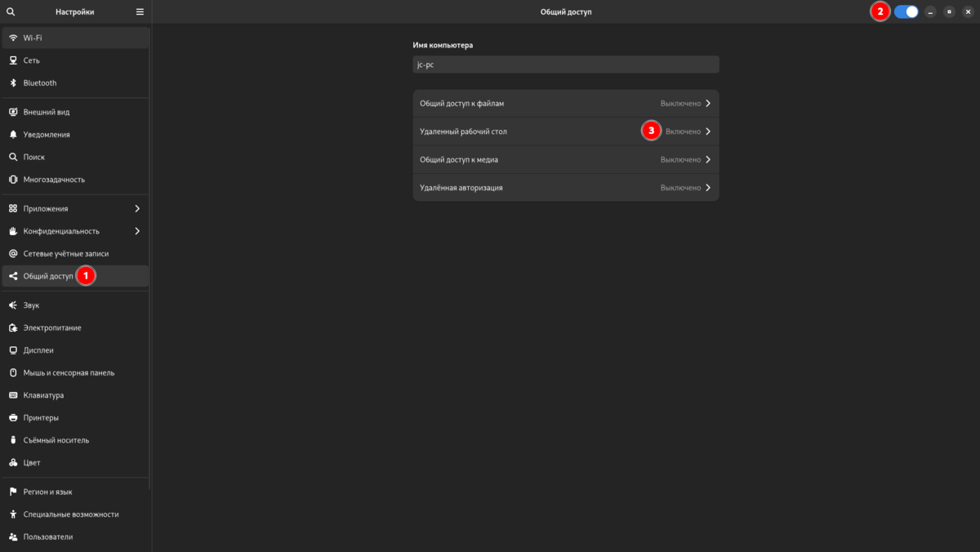The width and height of the screenshot is (980, 552).
Task: Select Уведомления in sidebar
Action: (x=75, y=134)
